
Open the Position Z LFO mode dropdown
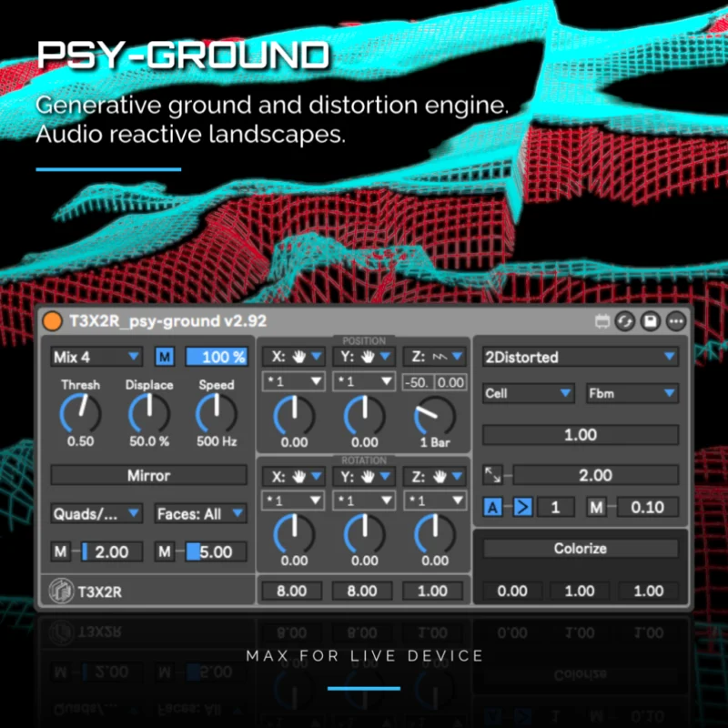[x=435, y=357]
